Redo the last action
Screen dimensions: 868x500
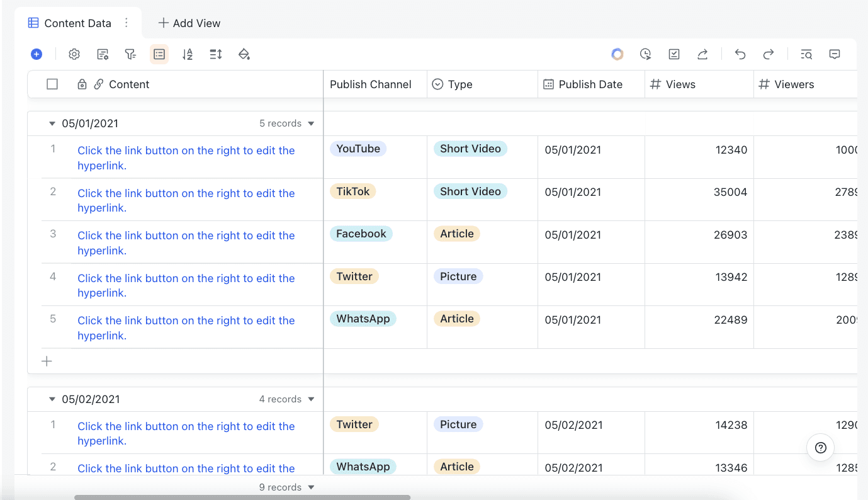[769, 54]
